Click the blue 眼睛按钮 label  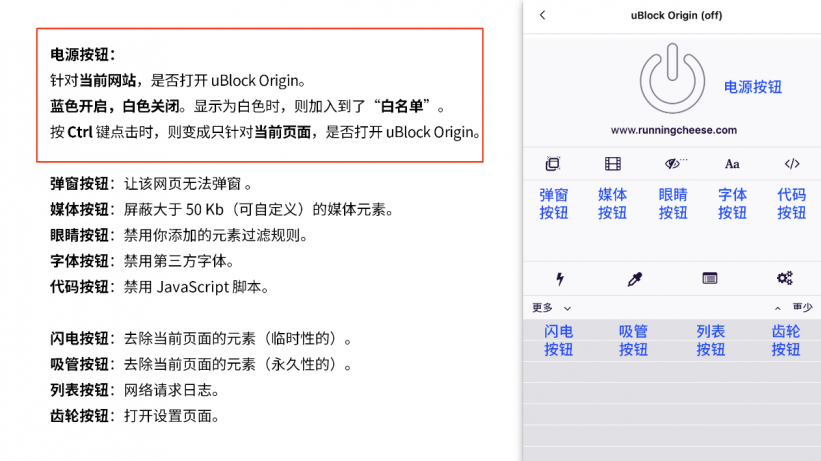click(x=673, y=204)
